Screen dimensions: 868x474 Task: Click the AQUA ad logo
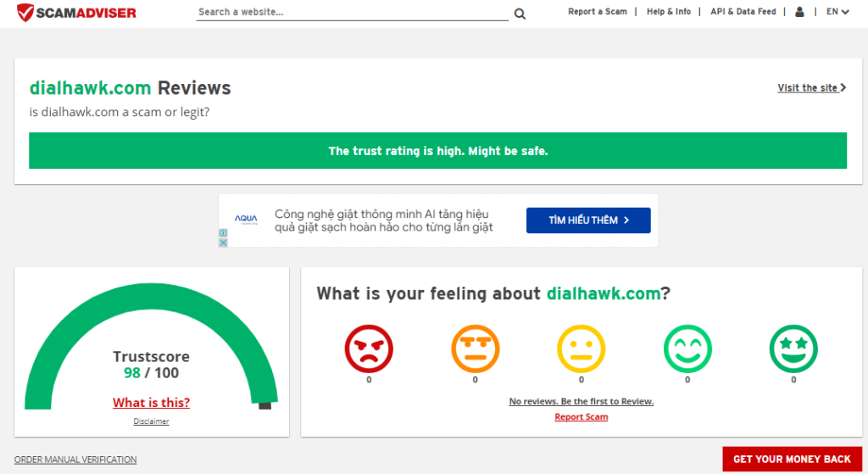(x=246, y=220)
